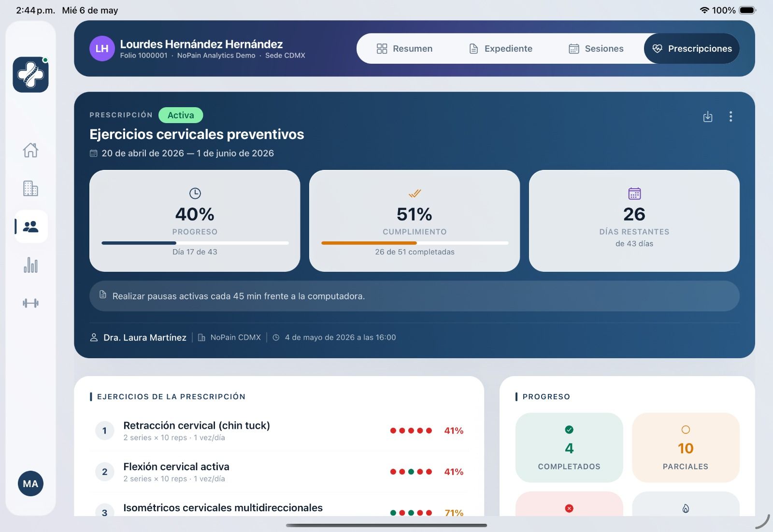Open the 10 Parciales card
Screen dimensions: 773x532
click(686, 448)
